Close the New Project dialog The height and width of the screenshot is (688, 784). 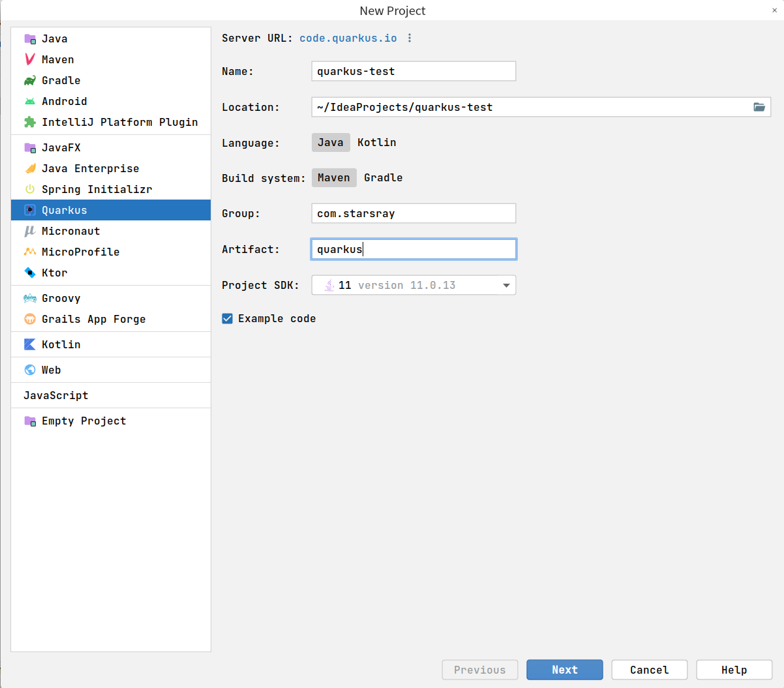774,10
